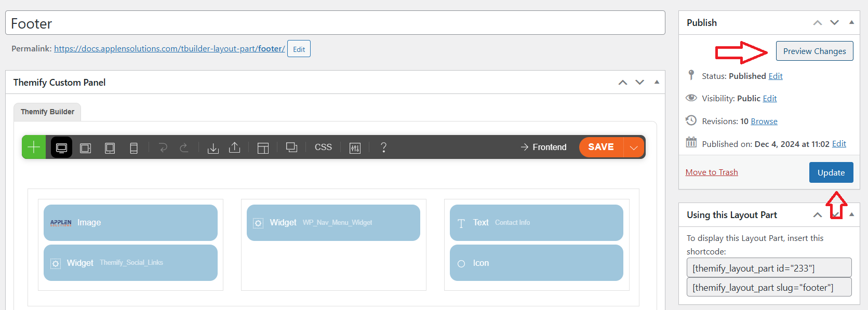Move Themify Custom Panel down

[x=639, y=83]
